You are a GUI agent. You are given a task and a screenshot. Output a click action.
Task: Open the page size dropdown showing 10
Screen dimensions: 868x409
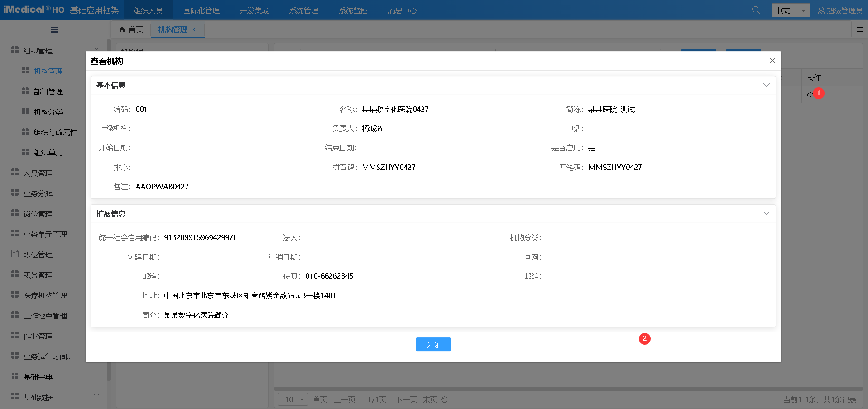tap(293, 399)
